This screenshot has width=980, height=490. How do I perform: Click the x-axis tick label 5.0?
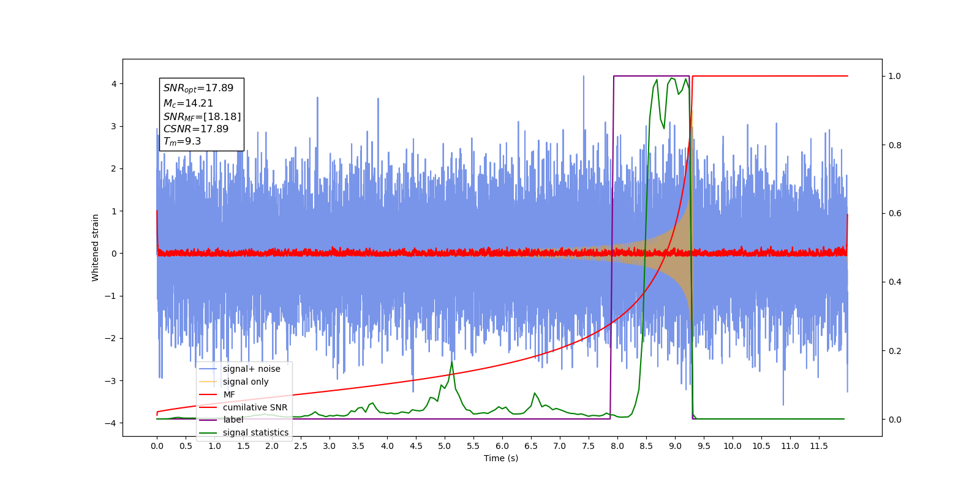[x=445, y=446]
